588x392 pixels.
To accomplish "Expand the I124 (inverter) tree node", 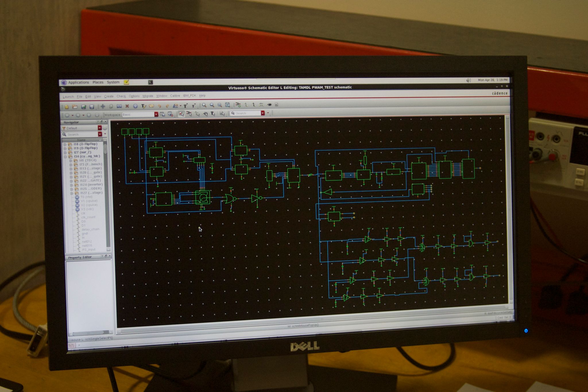I will tap(71, 185).
